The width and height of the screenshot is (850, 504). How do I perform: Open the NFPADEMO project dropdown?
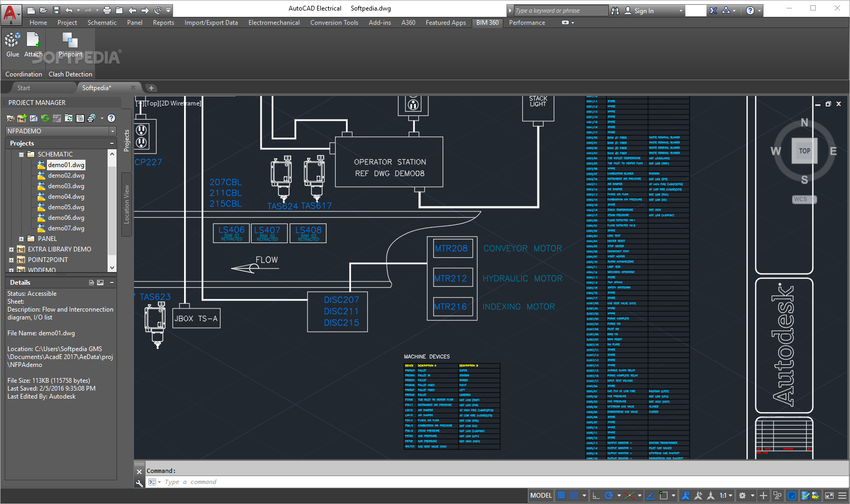pyautogui.click(x=112, y=131)
